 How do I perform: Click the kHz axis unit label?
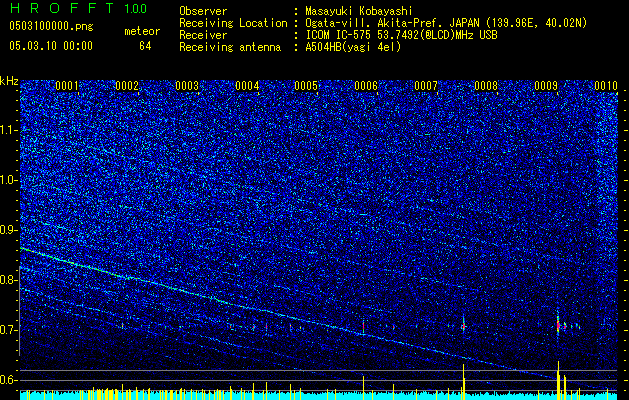click(9, 81)
